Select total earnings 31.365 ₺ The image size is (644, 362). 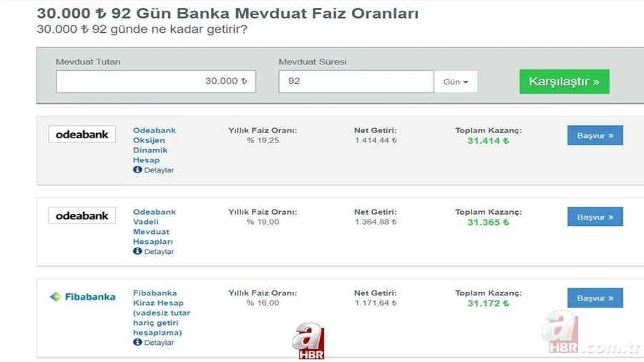coord(488,222)
